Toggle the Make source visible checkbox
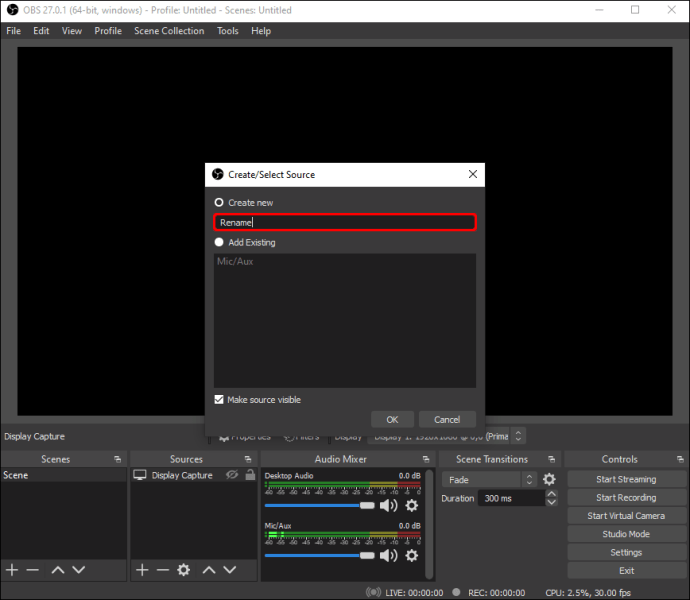 (219, 399)
